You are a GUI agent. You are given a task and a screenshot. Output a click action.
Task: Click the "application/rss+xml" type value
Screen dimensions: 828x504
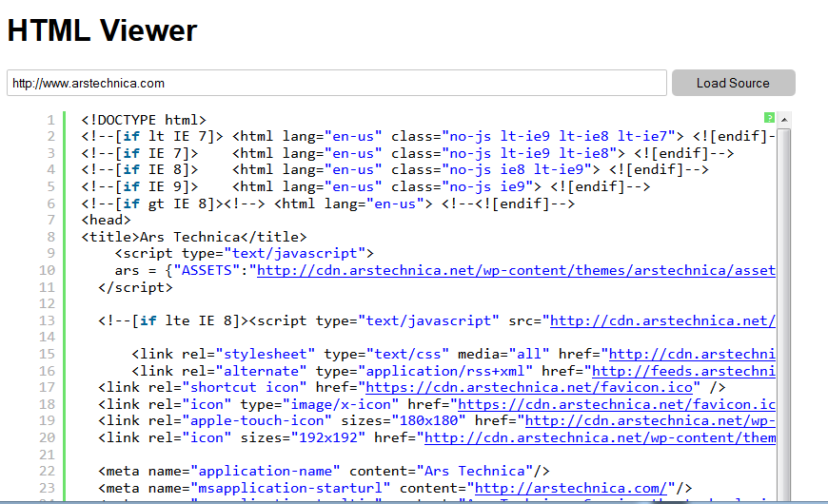(x=445, y=371)
